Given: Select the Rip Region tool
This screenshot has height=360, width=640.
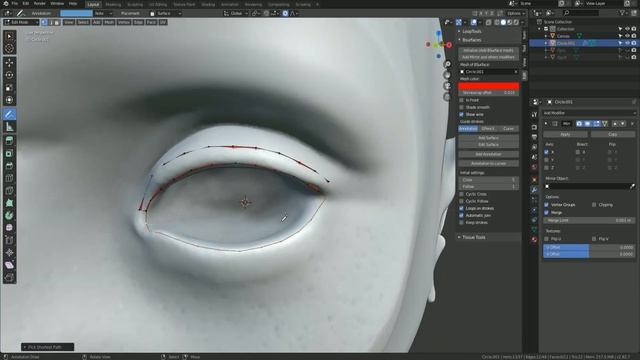Looking at the screenshot, I should click(x=9, y=278).
